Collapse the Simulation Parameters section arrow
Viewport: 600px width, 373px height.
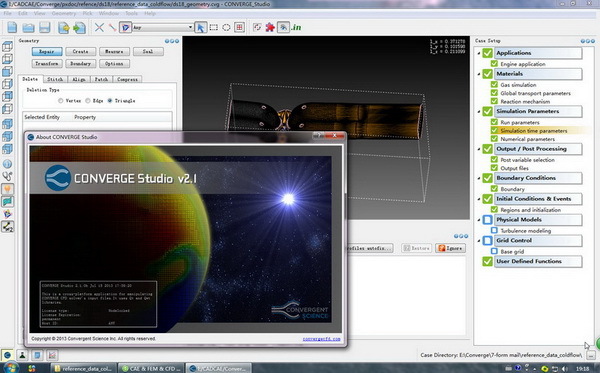[x=478, y=111]
